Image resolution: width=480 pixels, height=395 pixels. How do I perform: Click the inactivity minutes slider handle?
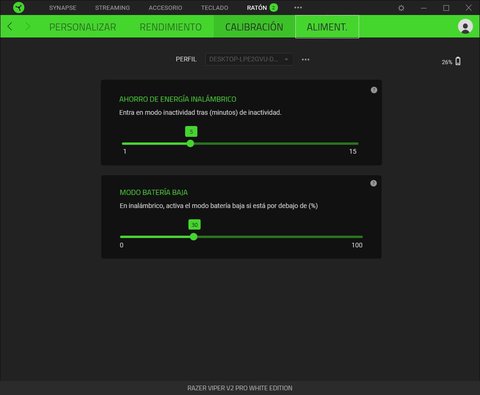[x=190, y=144]
